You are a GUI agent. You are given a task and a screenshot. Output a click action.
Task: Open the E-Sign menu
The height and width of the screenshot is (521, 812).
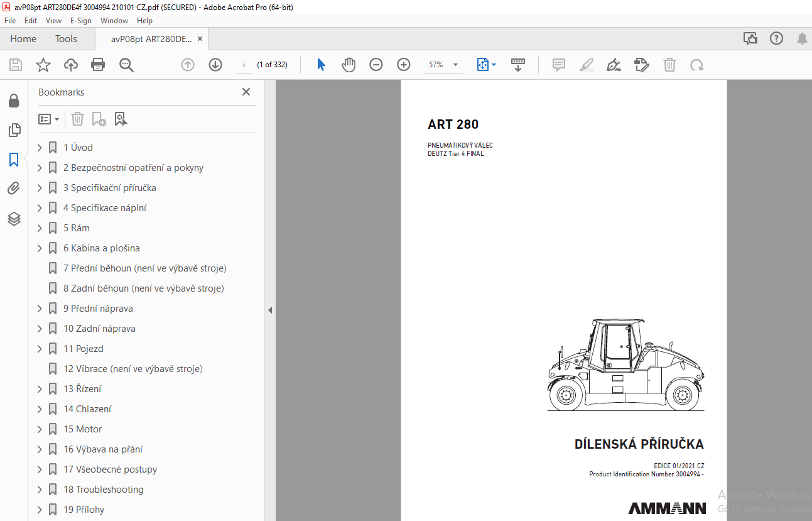coord(81,21)
